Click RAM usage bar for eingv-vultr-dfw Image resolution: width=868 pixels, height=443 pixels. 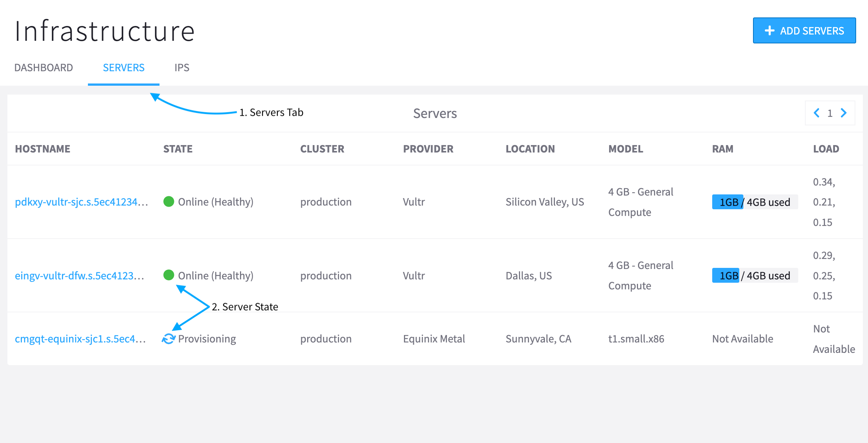tap(755, 275)
